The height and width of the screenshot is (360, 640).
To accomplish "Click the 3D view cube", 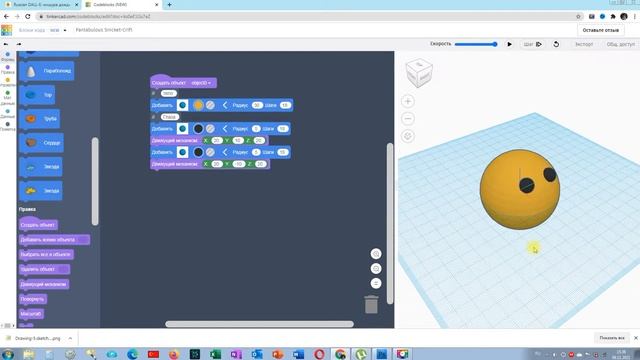I will (x=419, y=73).
